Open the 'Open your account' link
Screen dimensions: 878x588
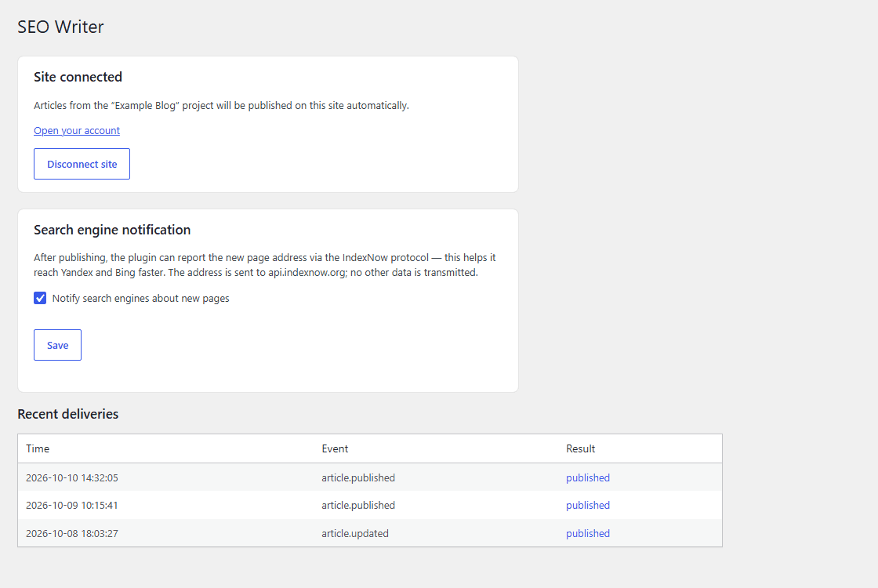tap(77, 130)
